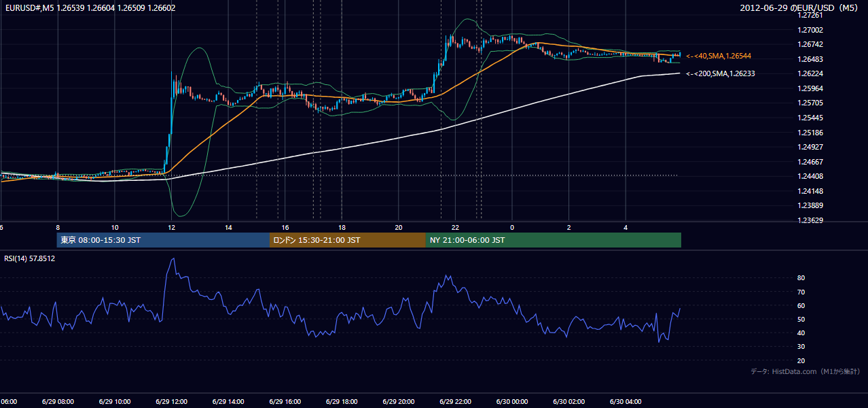Screen dimensions: 868x408
Task: Click the 東京 08:00-15:30 JST session bar
Action: (163, 240)
